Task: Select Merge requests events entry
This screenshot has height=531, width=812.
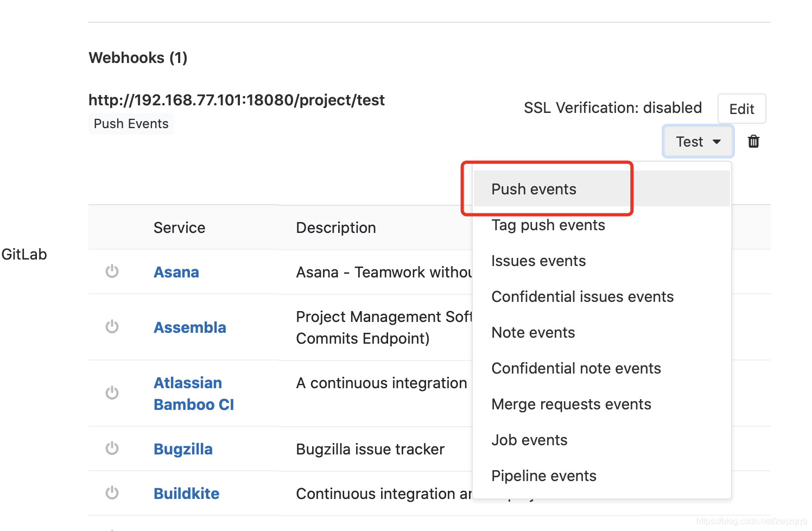Action: tap(601, 404)
